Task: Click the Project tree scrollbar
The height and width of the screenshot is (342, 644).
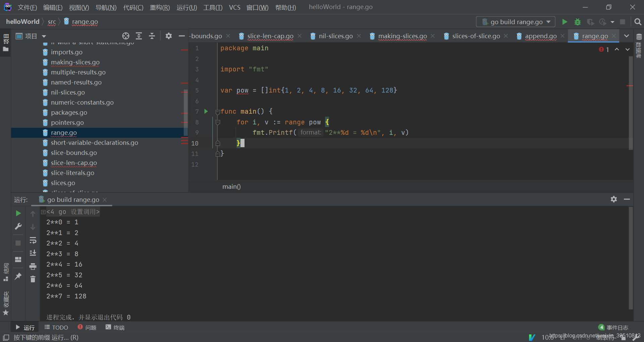Action: [x=185, y=113]
